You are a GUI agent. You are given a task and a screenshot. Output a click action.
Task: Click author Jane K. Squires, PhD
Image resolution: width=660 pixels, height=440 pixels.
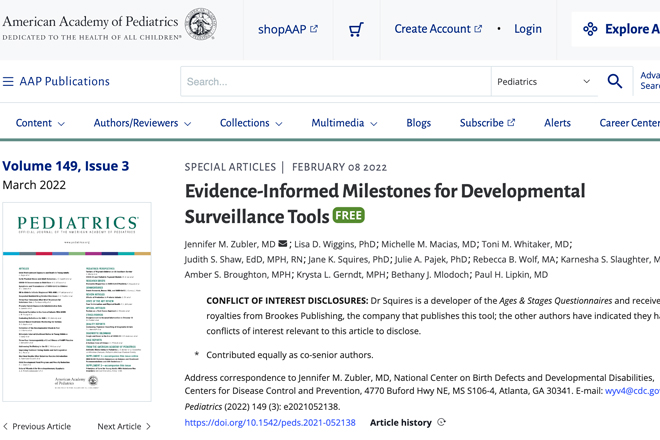coord(349,259)
